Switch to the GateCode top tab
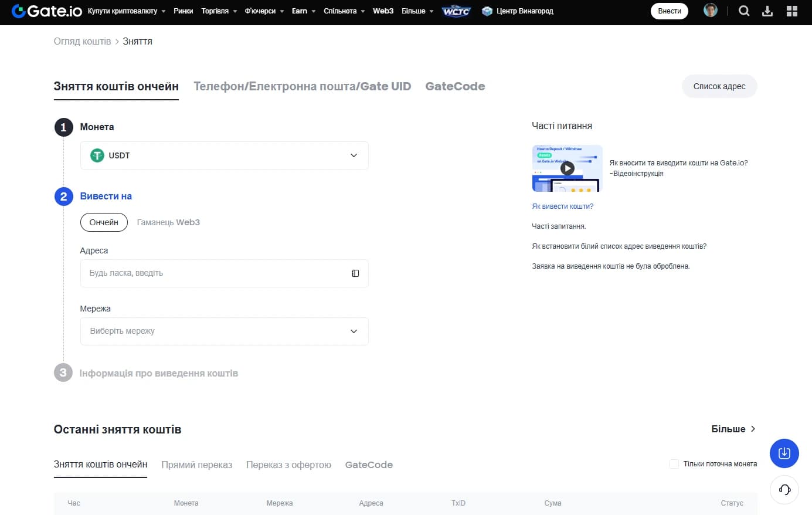This screenshot has width=812, height=515. (455, 86)
